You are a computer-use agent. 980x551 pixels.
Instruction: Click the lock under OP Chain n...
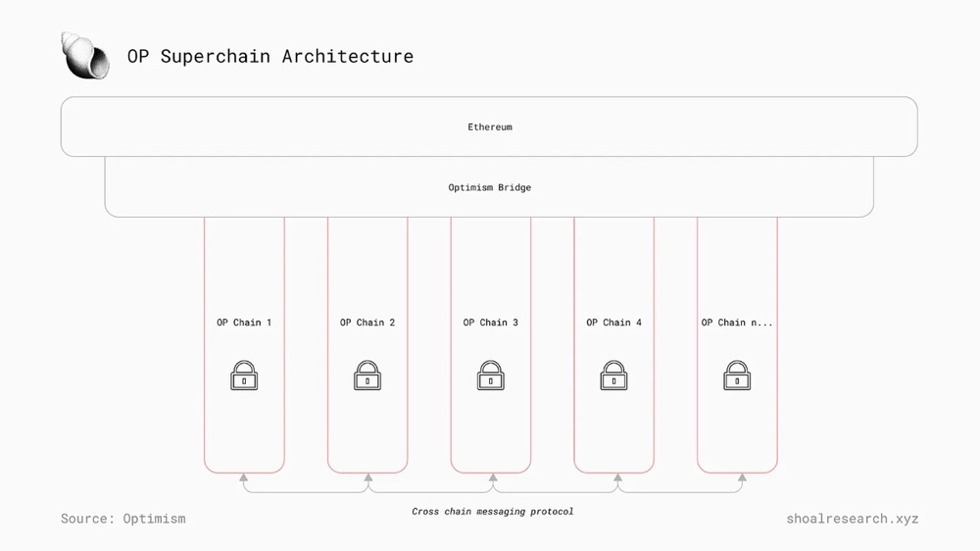point(737,376)
